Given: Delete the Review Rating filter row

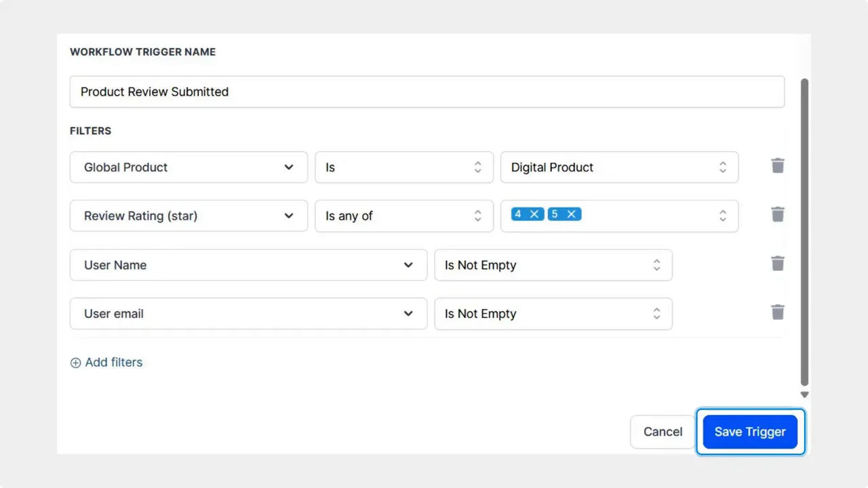Looking at the screenshot, I should pos(777,214).
